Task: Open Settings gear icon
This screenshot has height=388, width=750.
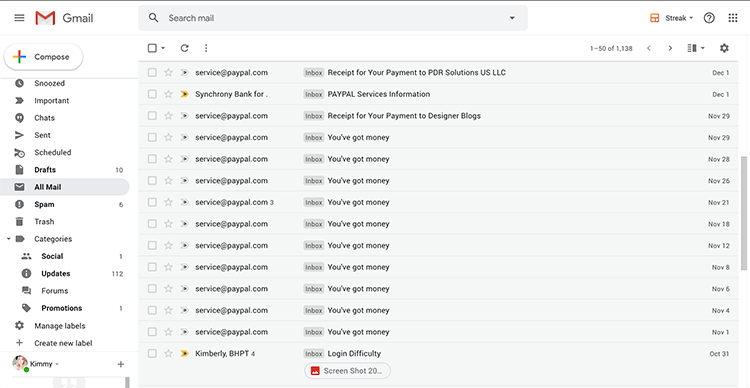Action: point(724,48)
